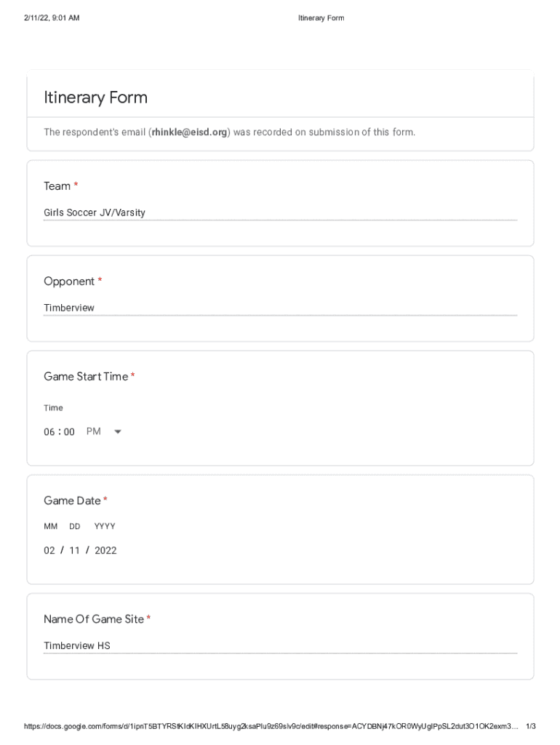This screenshot has height=745, width=560.
Task: Click the 'Timberview HS' game site answer
Action: [77, 646]
